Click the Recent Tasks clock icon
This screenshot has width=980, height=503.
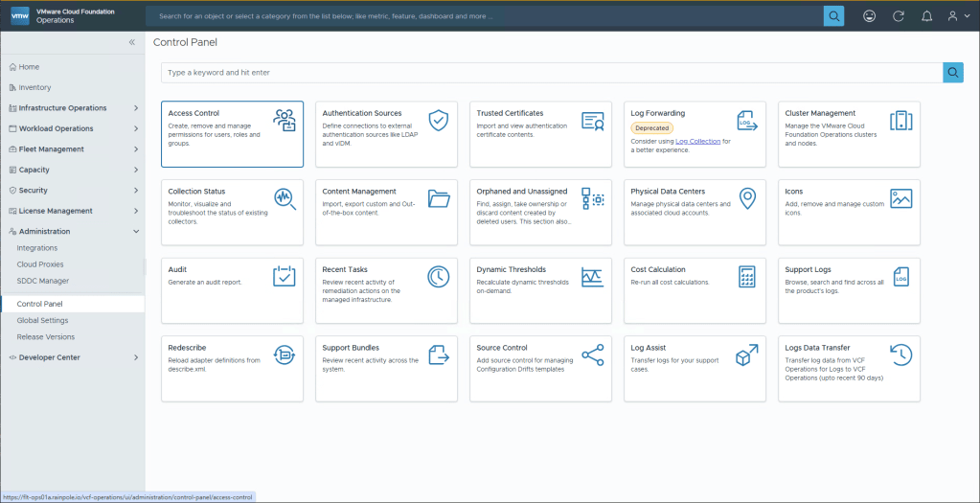[438, 277]
